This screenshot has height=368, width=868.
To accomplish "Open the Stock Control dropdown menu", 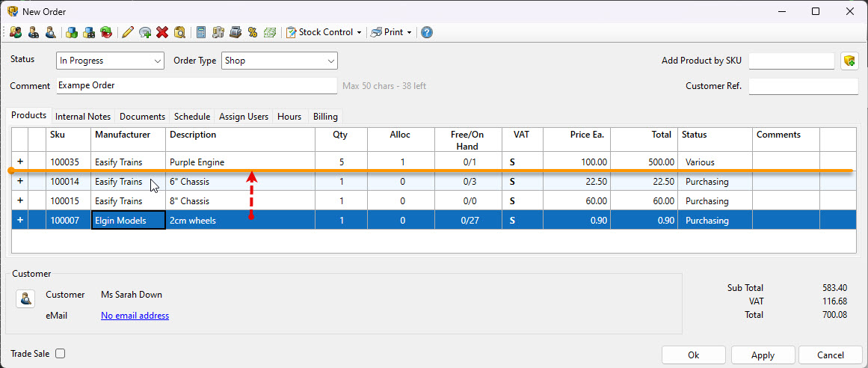I will pos(324,32).
